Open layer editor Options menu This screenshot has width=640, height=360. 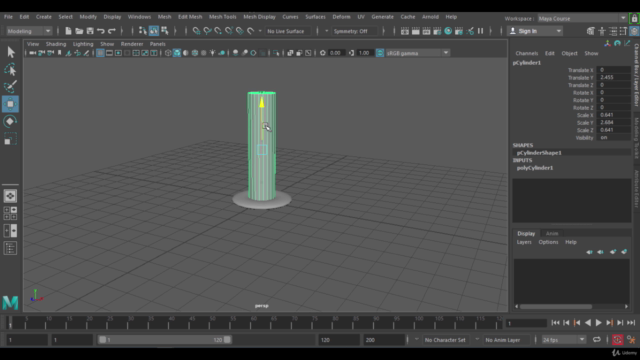click(x=548, y=242)
